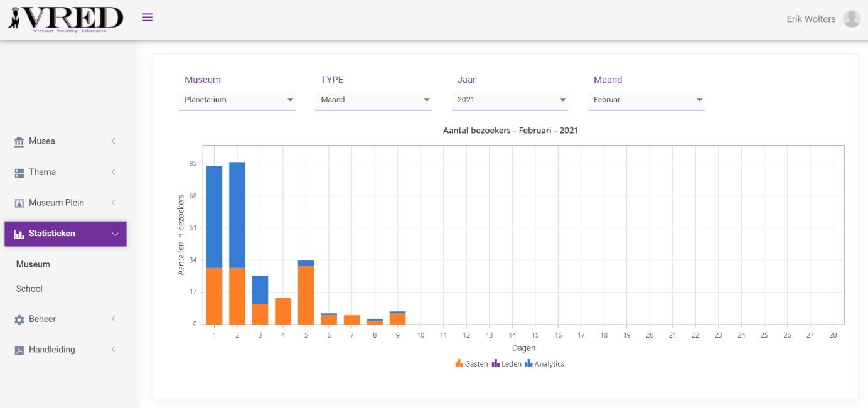Click the Statistieken bar chart icon
This screenshot has height=408, width=868.
[19, 234]
